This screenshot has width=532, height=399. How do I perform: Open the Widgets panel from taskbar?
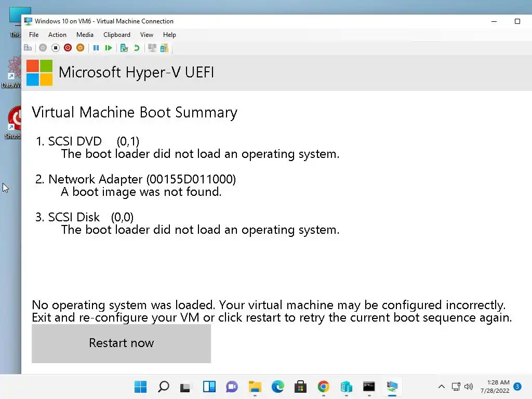[x=209, y=387]
